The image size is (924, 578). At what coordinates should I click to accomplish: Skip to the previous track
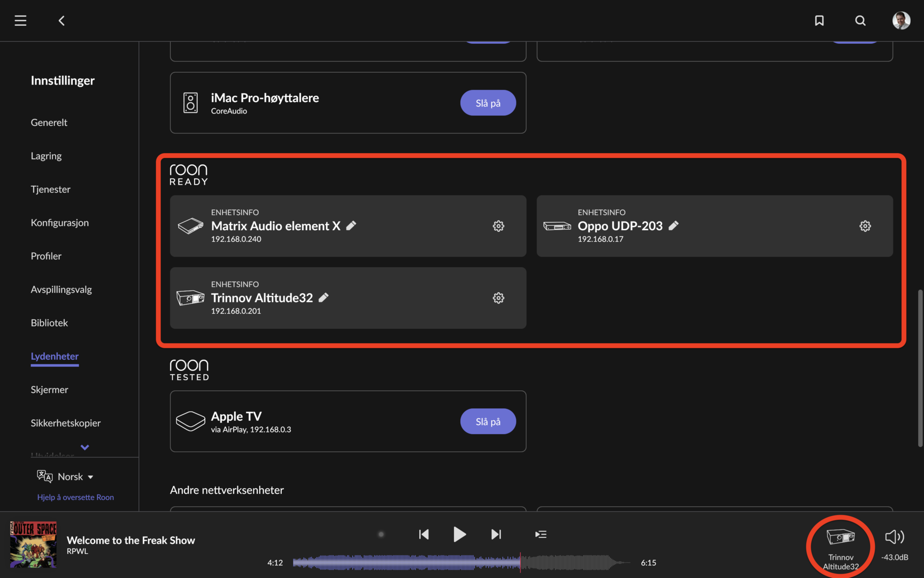pyautogui.click(x=423, y=534)
